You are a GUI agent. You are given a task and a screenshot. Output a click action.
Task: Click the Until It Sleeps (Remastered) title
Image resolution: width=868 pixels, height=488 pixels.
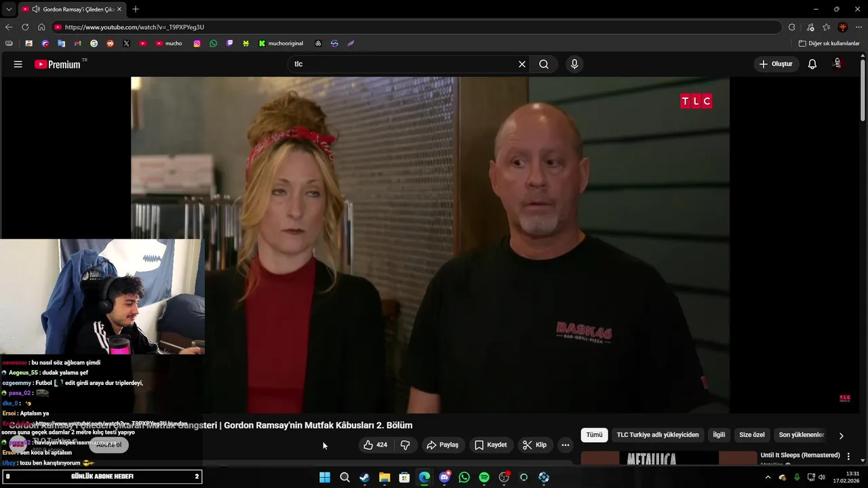[800, 455]
